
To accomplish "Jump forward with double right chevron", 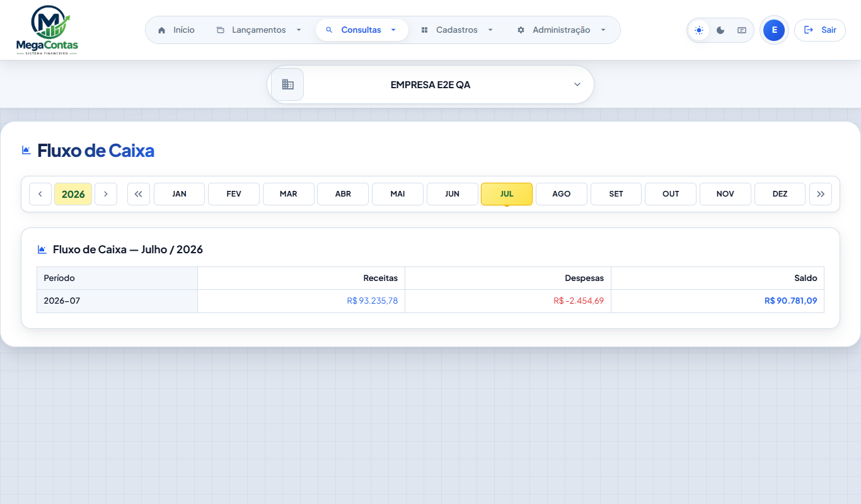I will [x=821, y=194].
